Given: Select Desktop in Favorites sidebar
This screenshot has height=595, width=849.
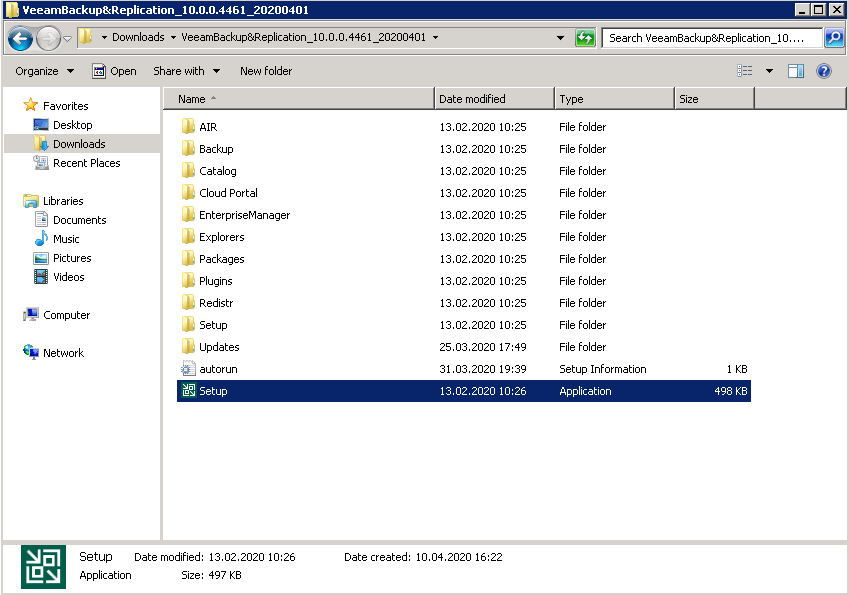Looking at the screenshot, I should pos(72,125).
